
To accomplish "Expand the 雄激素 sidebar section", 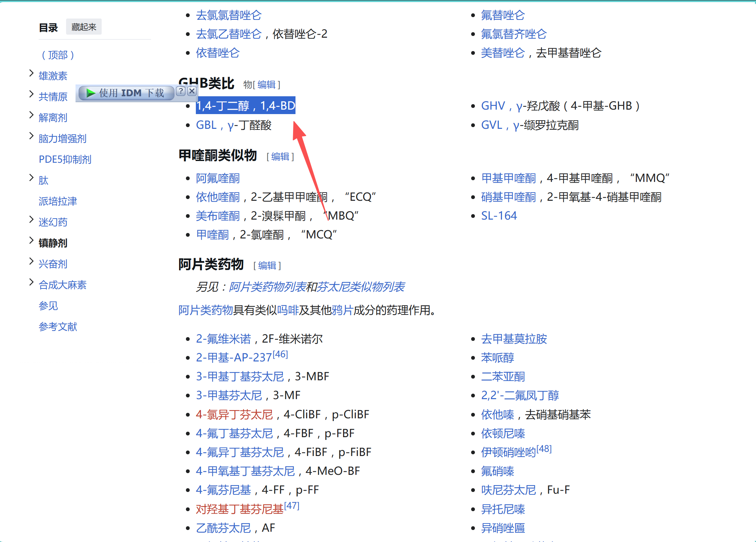I will (x=31, y=73).
